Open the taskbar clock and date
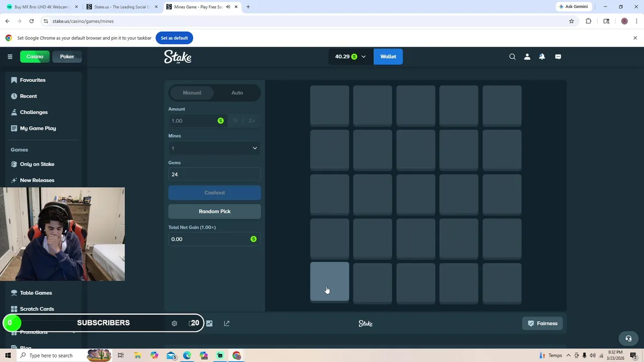Viewport: 644px width, 362px height. pos(615,355)
